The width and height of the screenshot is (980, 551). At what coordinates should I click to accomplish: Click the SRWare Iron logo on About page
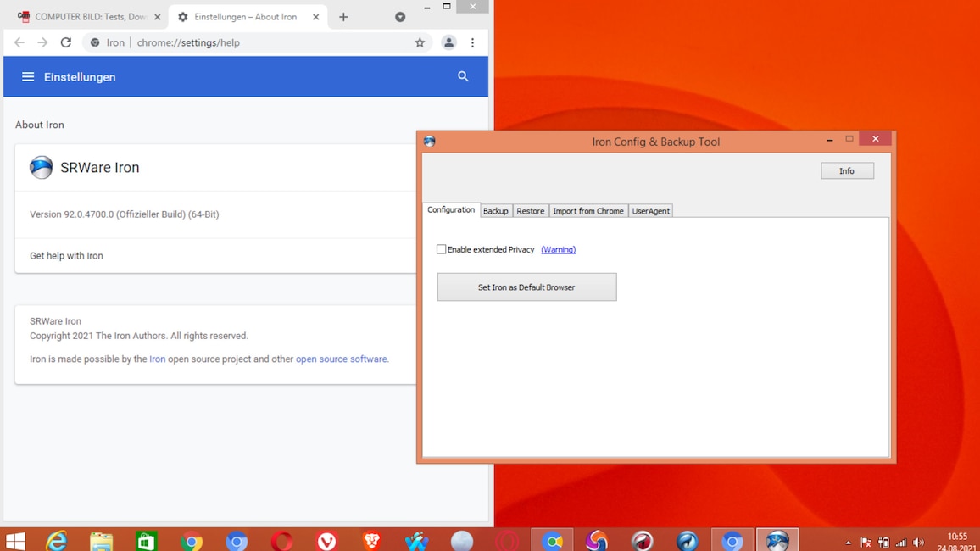(42, 168)
